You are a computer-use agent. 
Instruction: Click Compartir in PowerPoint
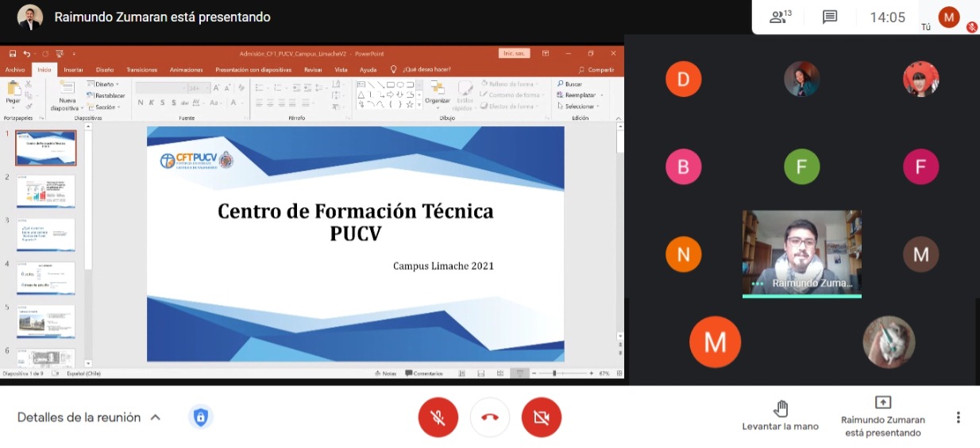coord(596,70)
